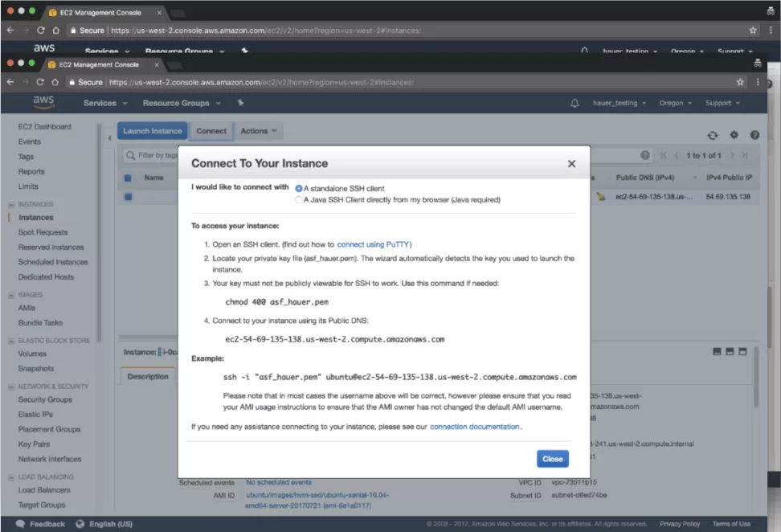Collapse the INSTANCES sidebar section
The width and height of the screenshot is (781, 532).
[11, 204]
